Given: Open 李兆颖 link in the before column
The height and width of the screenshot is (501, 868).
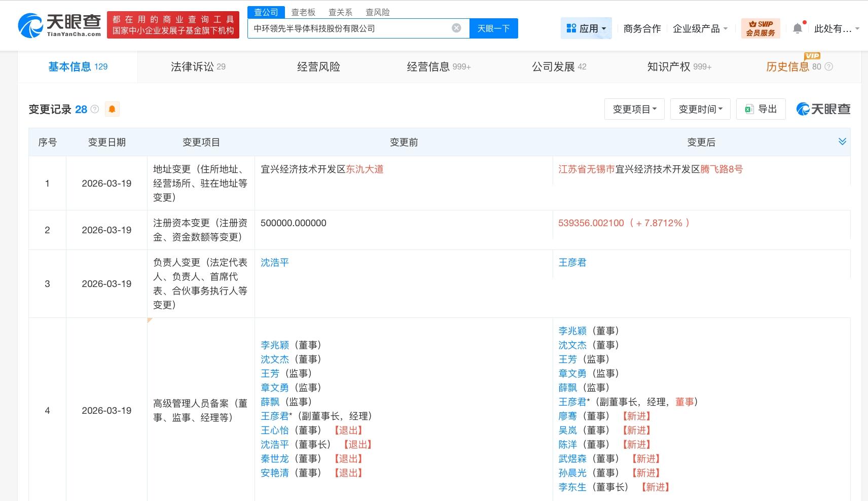Looking at the screenshot, I should click(x=275, y=345).
